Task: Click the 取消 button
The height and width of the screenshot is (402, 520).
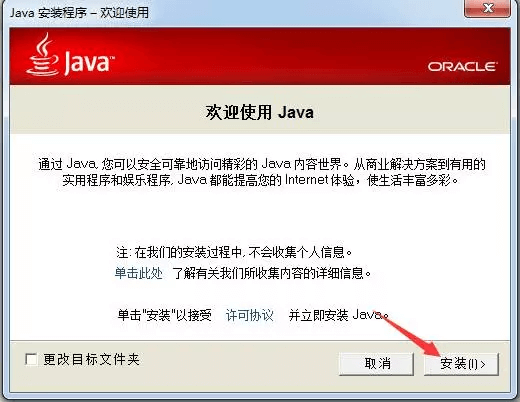Action: (x=377, y=364)
